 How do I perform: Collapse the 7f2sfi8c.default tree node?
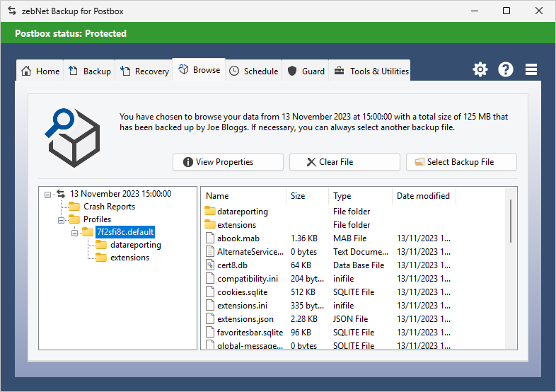[74, 232]
